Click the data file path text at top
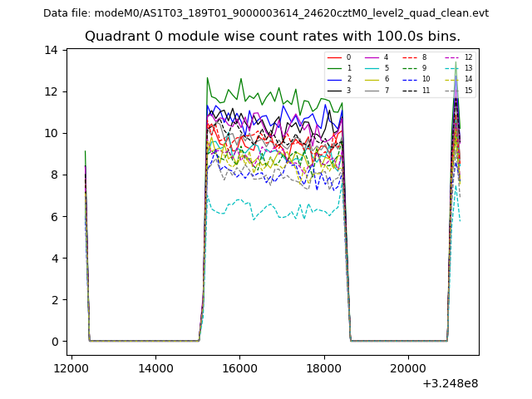The width and height of the screenshot is (532, 399). click(266, 13)
